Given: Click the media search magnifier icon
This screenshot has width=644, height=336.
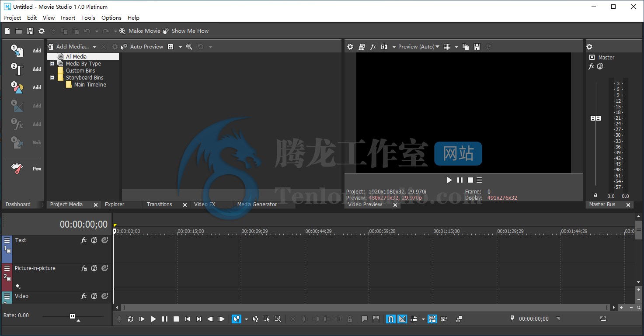Looking at the screenshot, I should (189, 47).
